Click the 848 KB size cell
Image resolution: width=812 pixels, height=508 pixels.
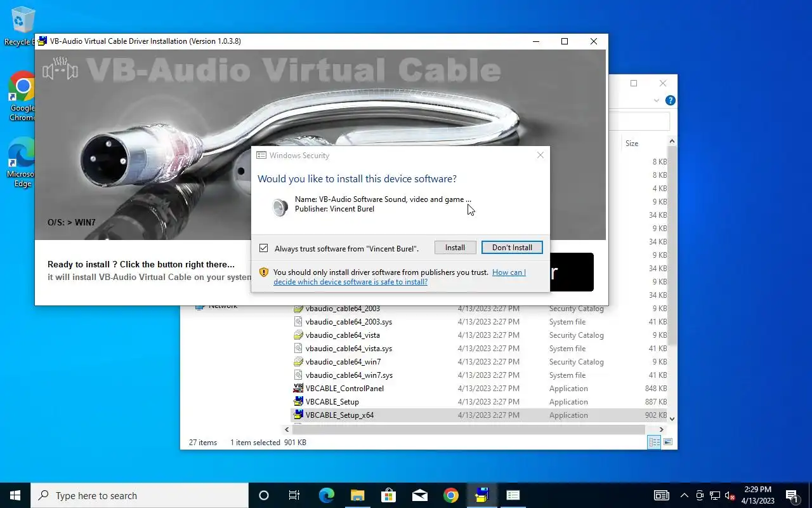tap(655, 389)
